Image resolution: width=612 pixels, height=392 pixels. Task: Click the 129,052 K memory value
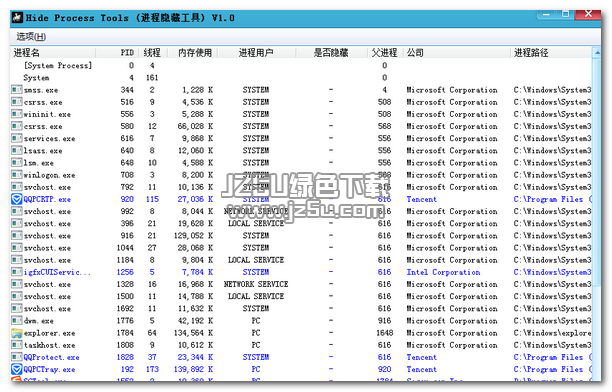(x=194, y=235)
